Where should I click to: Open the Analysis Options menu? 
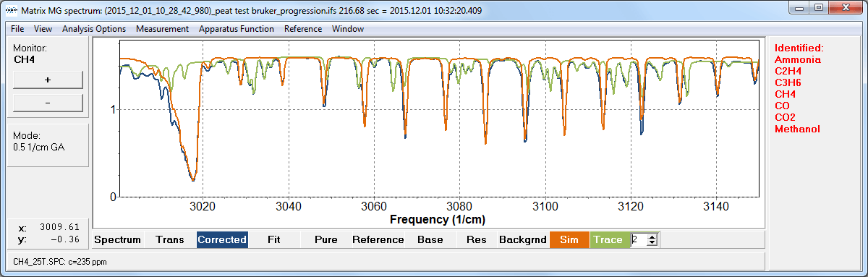pos(93,29)
